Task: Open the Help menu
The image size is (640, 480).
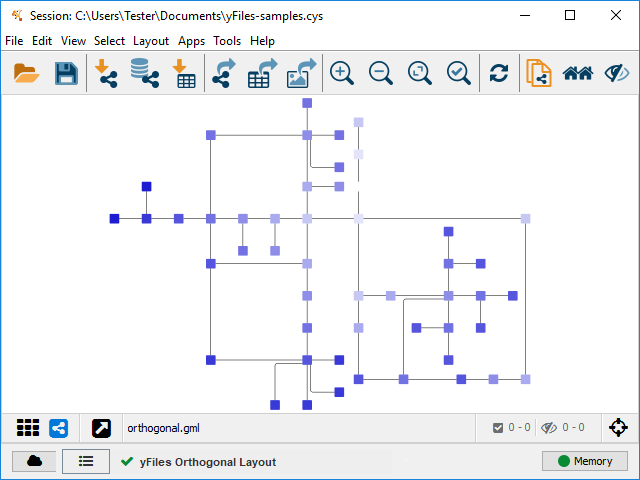Action: pos(262,41)
